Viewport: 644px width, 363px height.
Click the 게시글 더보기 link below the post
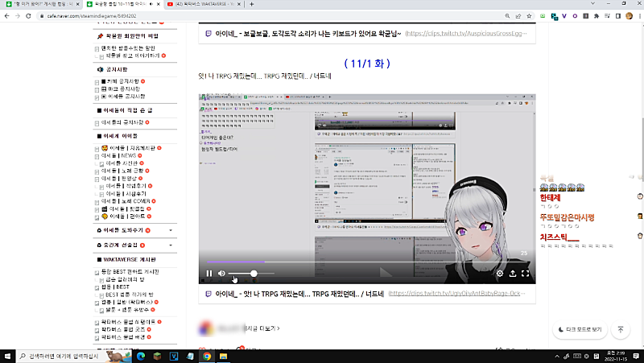click(262, 328)
